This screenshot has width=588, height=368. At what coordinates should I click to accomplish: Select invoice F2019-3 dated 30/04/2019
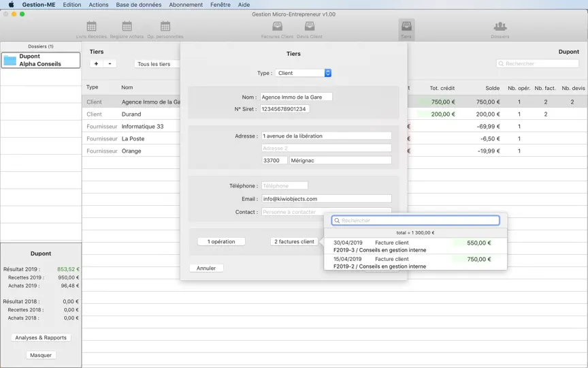coord(416,246)
